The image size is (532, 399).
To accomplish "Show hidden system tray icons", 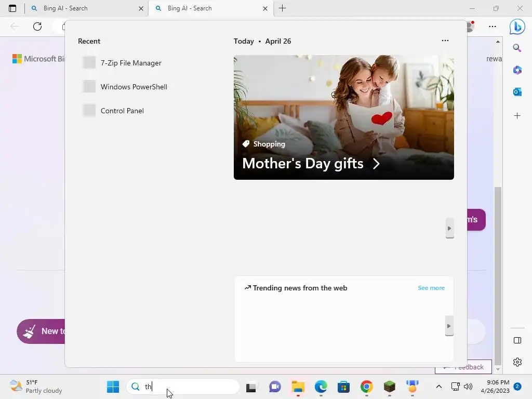I will point(438,387).
